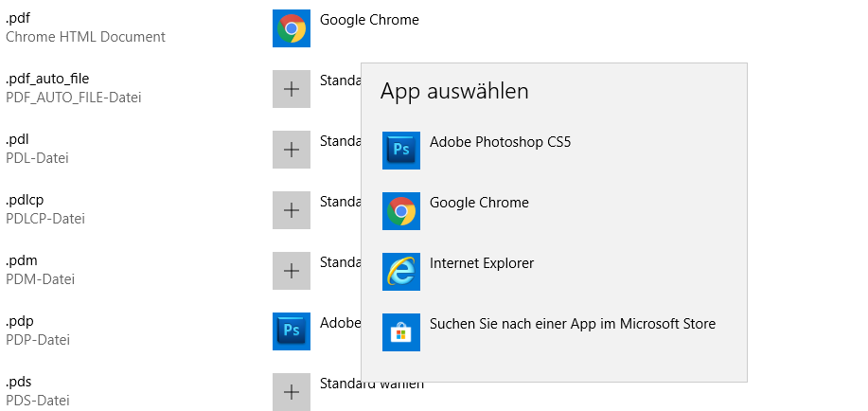Screen dimensions: 868x411
Task: Click the Internet Explorer icon in popup
Action: coord(401,272)
